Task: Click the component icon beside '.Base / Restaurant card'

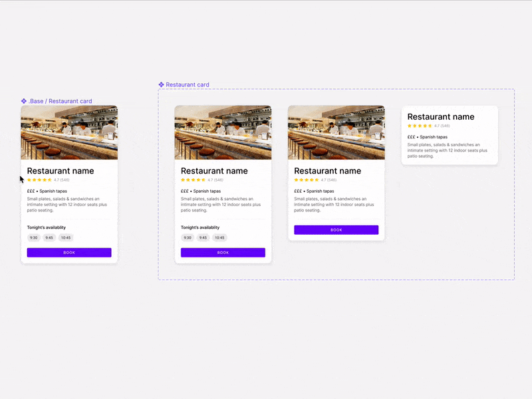Action: coord(24,101)
